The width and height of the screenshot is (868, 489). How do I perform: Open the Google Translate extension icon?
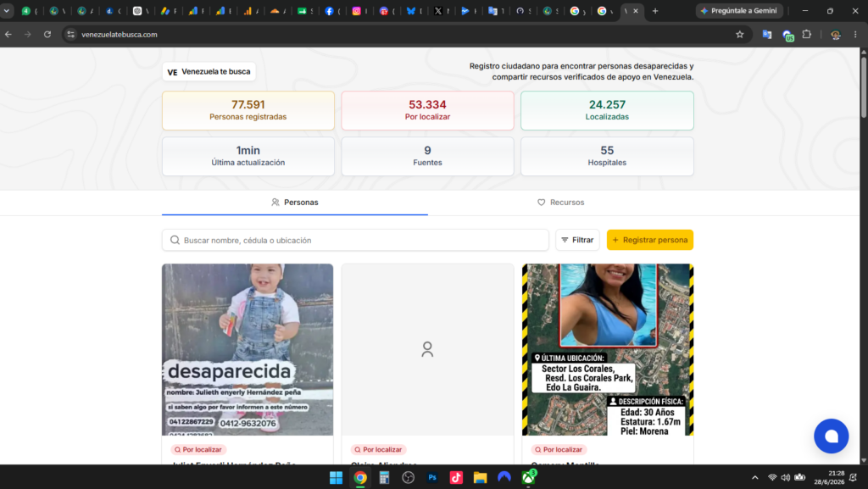[766, 34]
